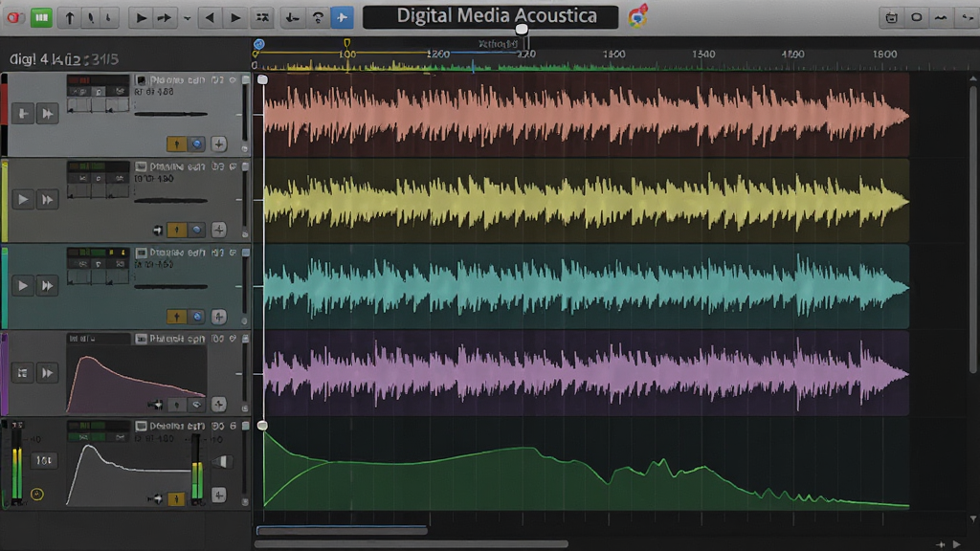Screen dimensions: 980x551
Task: Click the scroll-down arrow beside the green clip
Action: (x=972, y=518)
